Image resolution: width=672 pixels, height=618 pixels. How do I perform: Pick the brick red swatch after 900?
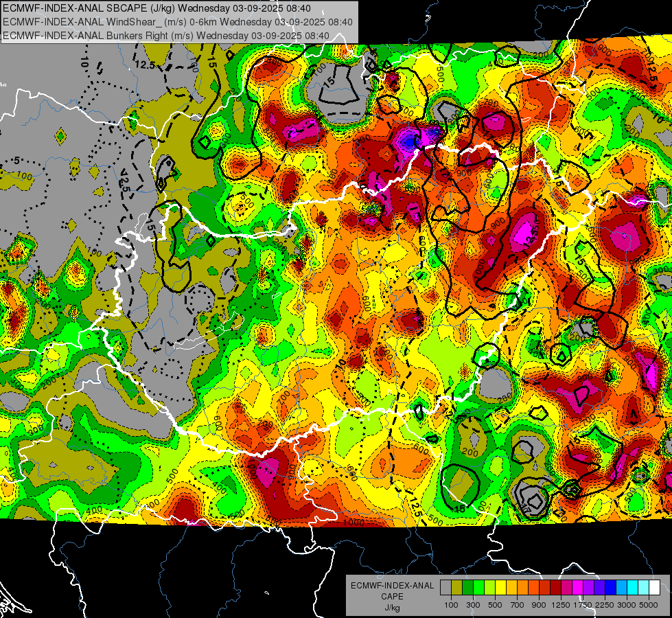(545, 588)
